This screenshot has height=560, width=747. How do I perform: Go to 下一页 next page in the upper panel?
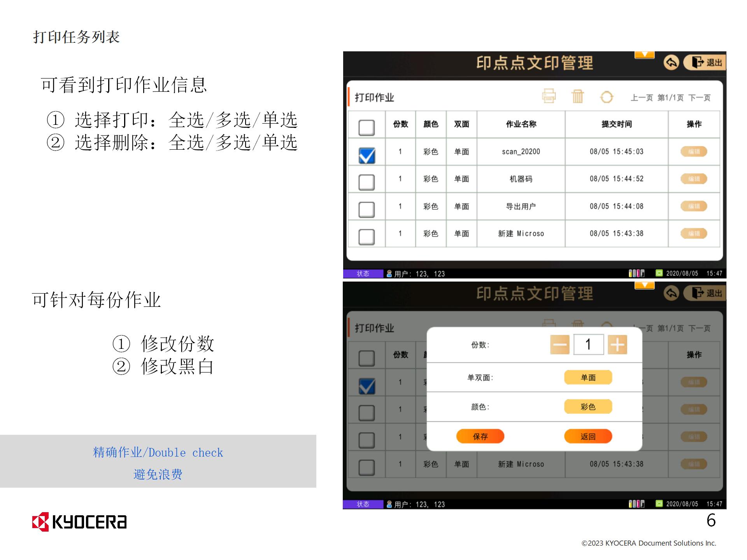(x=699, y=98)
